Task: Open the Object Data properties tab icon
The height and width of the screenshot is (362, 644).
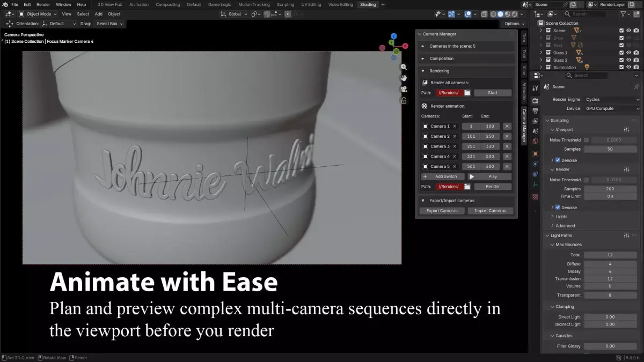Action: 535,185
